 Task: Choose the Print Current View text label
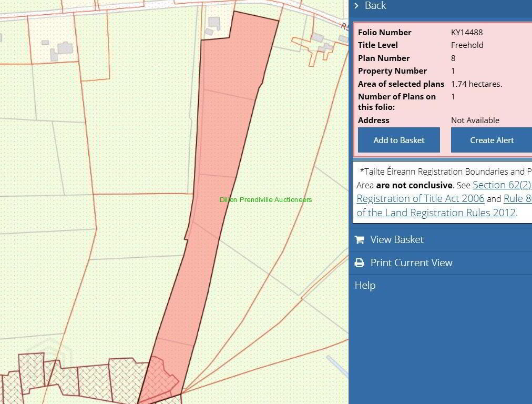[x=411, y=263]
